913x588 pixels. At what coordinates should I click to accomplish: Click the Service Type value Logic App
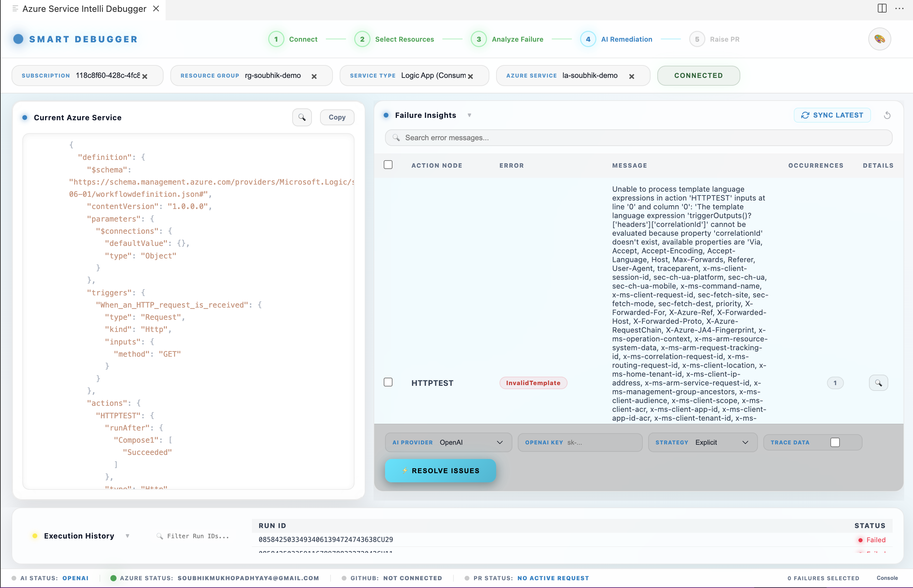[x=433, y=76]
